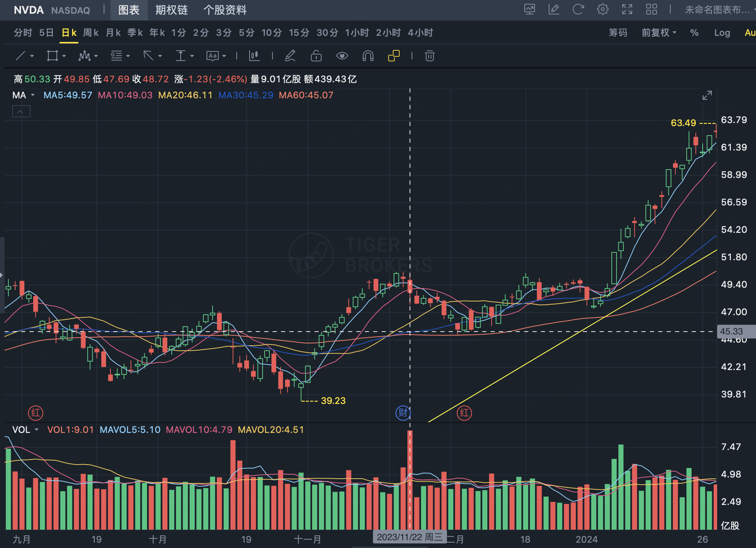Select the pencil brush drawing tool
This screenshot has width=756, height=548.
(290, 56)
